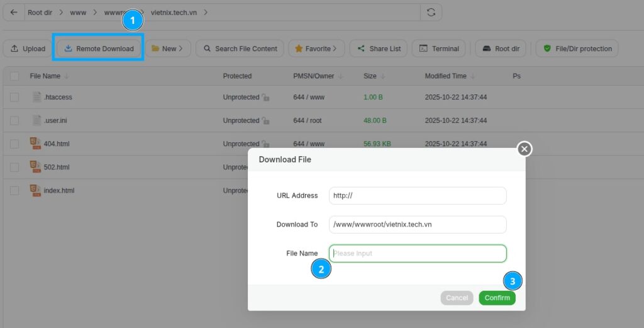The height and width of the screenshot is (328, 644).
Task: Click the Upload arrow icon
Action: coord(14,48)
